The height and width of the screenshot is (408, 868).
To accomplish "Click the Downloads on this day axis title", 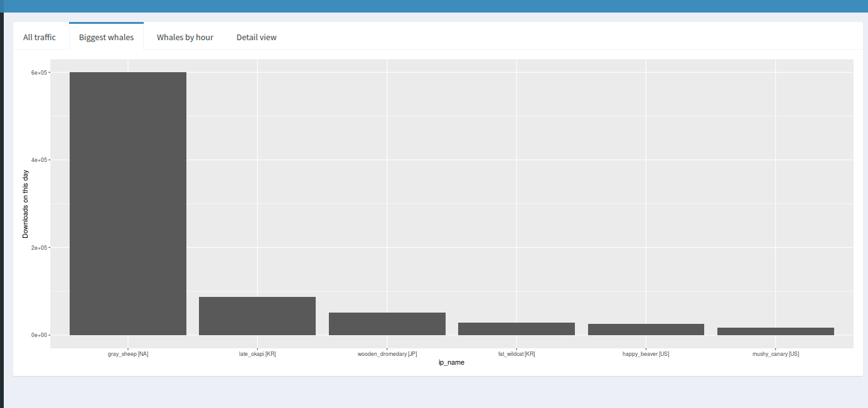I will pyautogui.click(x=26, y=204).
